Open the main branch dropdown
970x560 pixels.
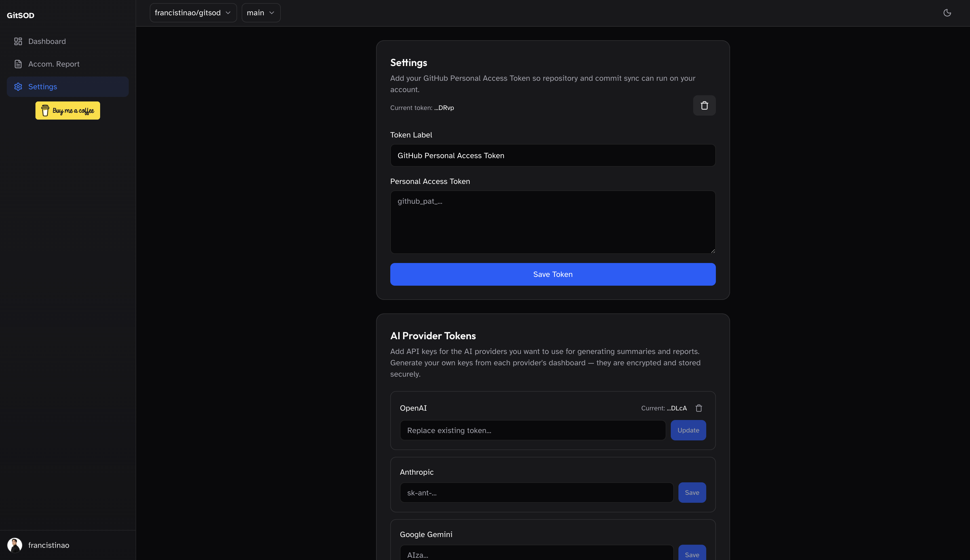coord(261,13)
